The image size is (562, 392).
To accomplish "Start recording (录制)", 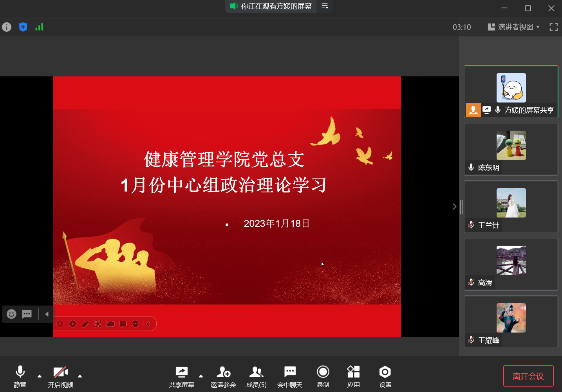I will [323, 377].
